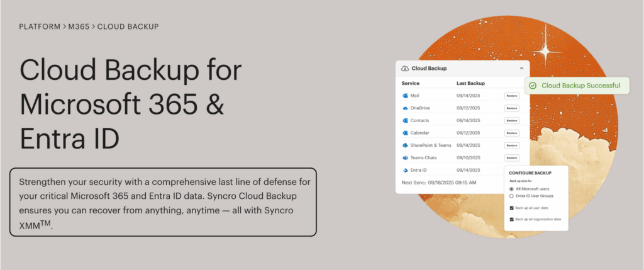Click the Cloud Backup panel title

pos(429,68)
